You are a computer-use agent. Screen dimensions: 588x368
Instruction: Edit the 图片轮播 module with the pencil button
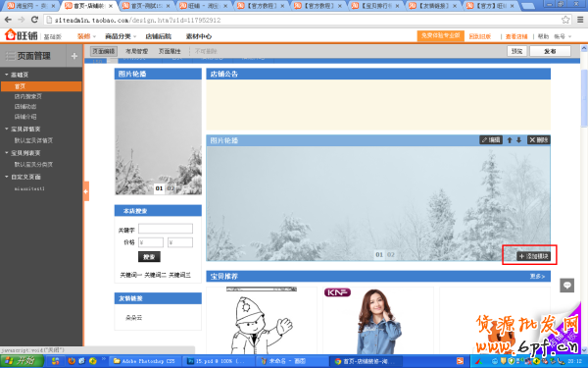(x=491, y=140)
